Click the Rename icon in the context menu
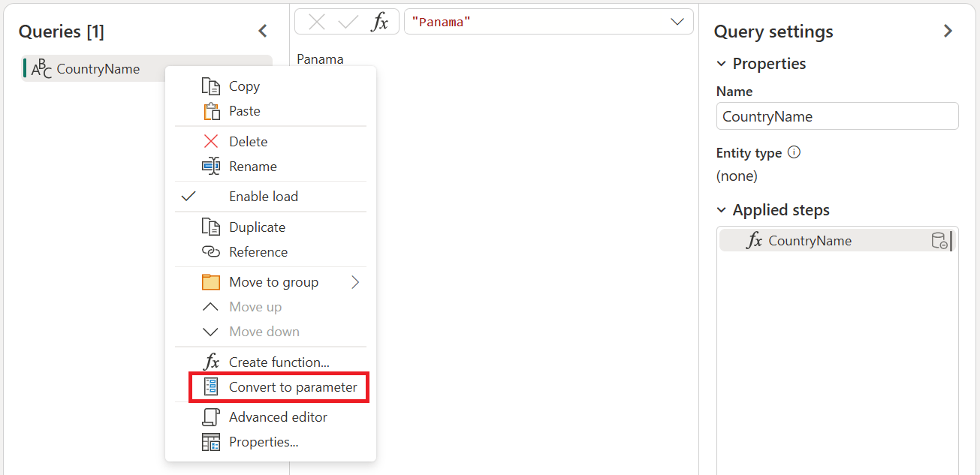The width and height of the screenshot is (980, 475). click(x=213, y=166)
